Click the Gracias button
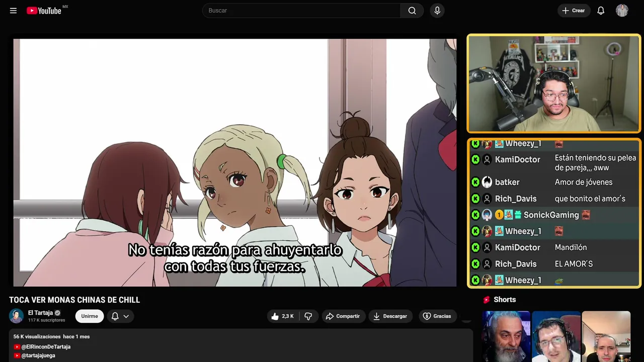644x362 pixels. tap(437, 316)
